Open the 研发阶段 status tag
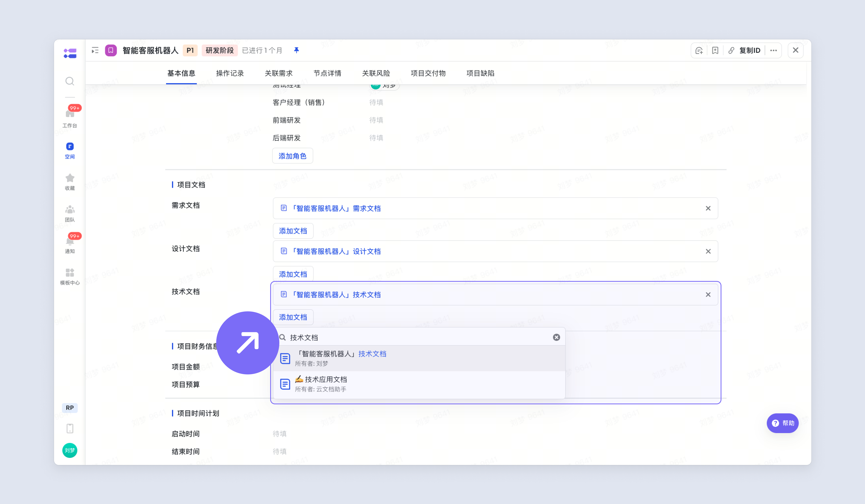This screenshot has height=504, width=865. point(220,50)
